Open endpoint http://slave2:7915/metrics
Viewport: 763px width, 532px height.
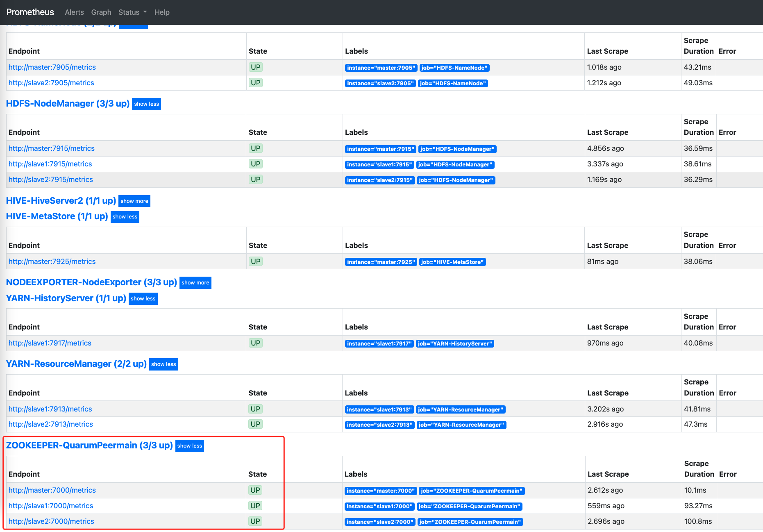point(51,180)
